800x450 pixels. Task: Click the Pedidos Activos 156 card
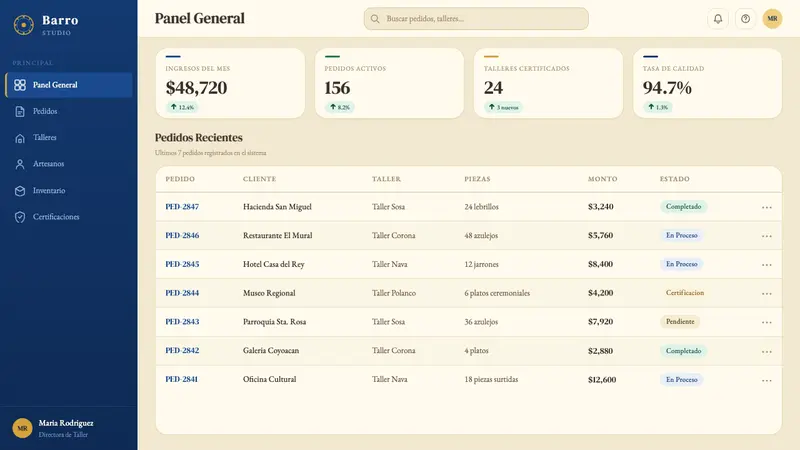point(389,83)
